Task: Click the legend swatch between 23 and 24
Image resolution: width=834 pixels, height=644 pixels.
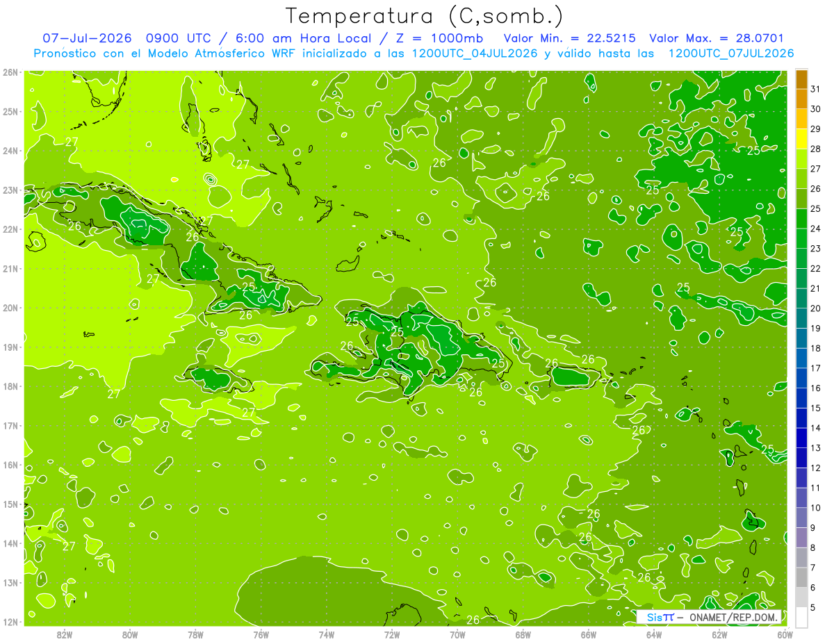Action: click(x=801, y=239)
